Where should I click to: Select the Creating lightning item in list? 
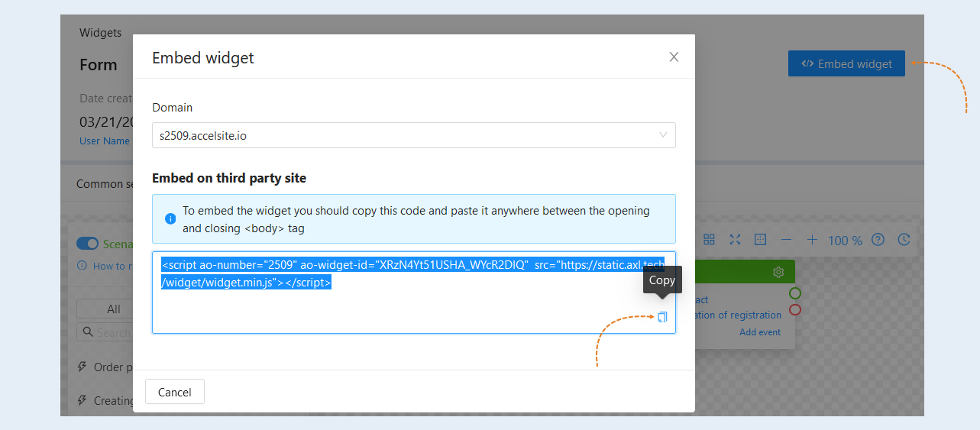click(x=105, y=400)
